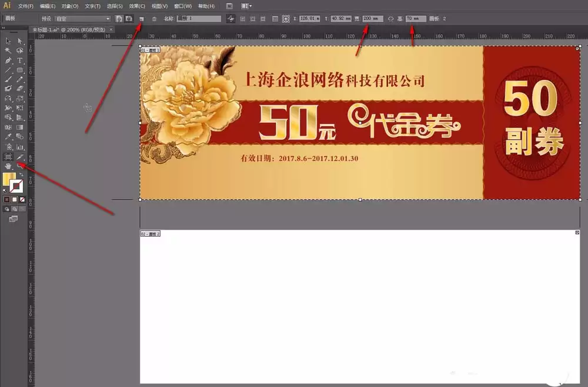Click the Stroke color swatch
Screen dimensions: 588x387
coord(16,186)
